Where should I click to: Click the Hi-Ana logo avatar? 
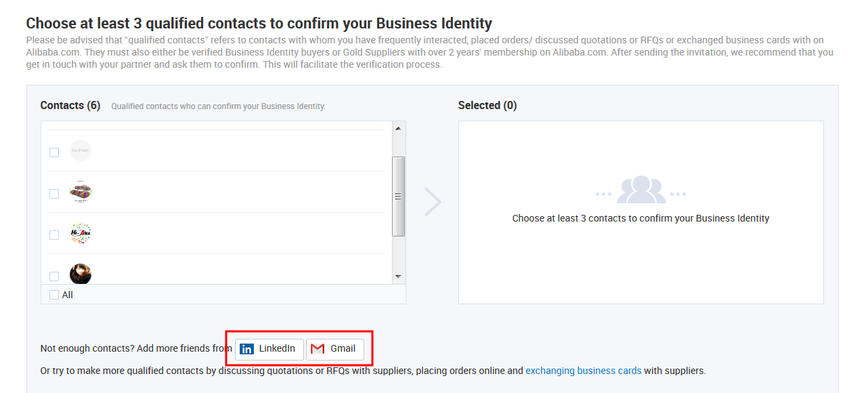[x=81, y=234]
